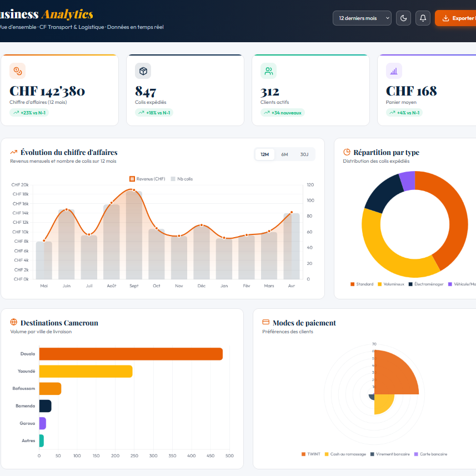The image size is (476, 476).
Task: Click the coins icon on revenue card
Action: click(18, 71)
